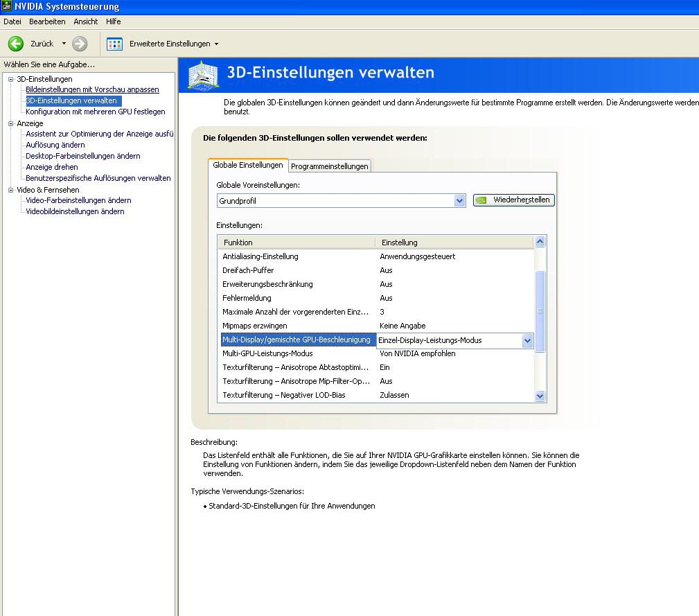Collapse the 3D-Einstellungen tree node
The image size is (699, 616).
tap(10, 80)
